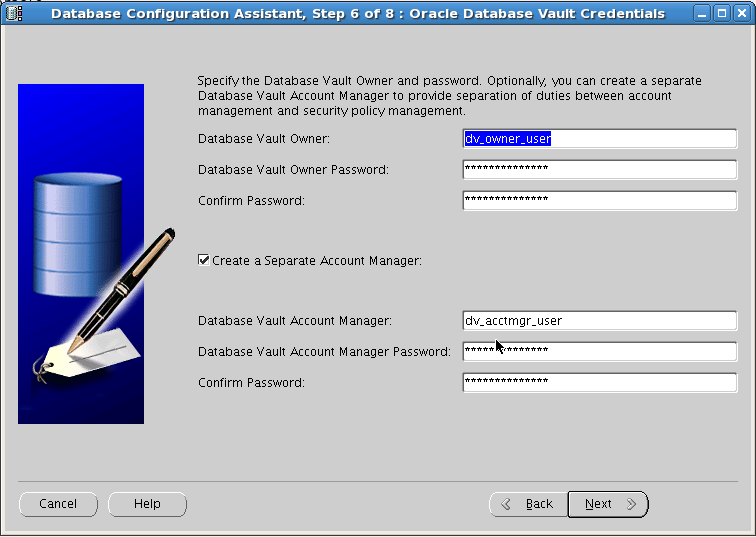Viewport: 756px width, 537px height.
Task: Toggle Create a Separate Account Manager checkbox
Action: click(x=204, y=261)
